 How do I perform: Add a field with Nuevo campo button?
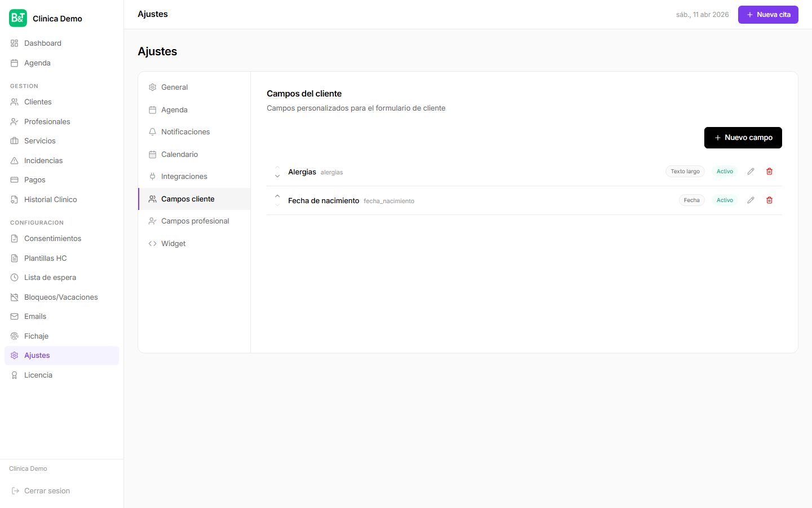pyautogui.click(x=743, y=138)
